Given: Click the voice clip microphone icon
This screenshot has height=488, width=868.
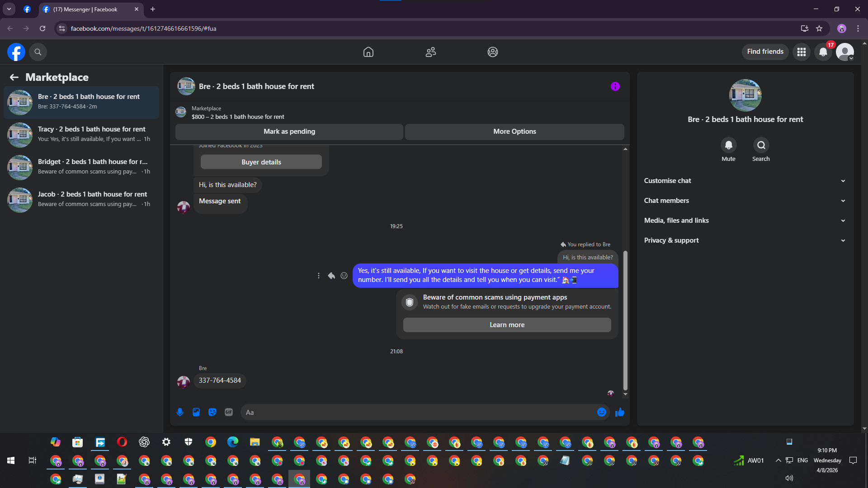Looking at the screenshot, I should [x=180, y=412].
